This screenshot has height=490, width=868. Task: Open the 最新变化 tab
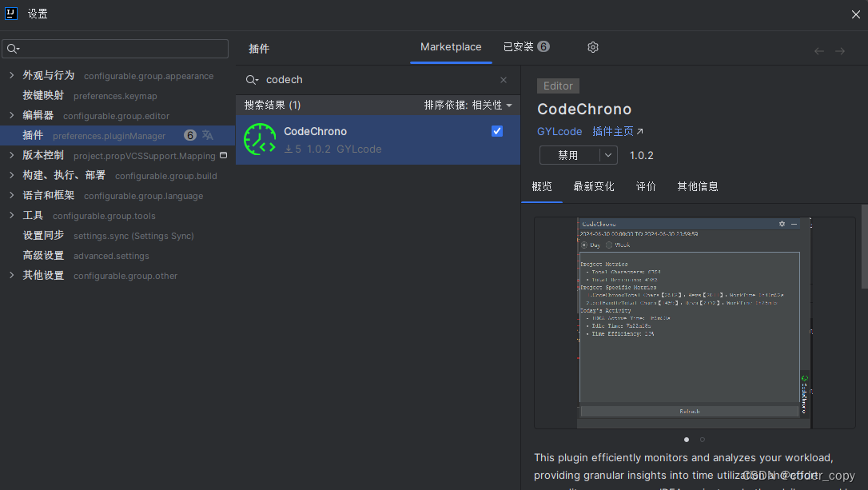[594, 186]
